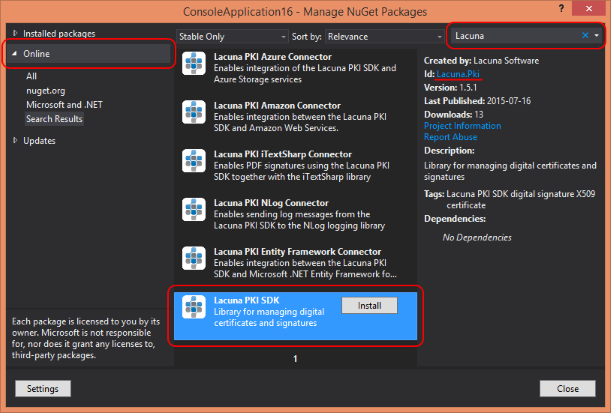This screenshot has width=611, height=413.
Task: Click the Version: 1.5.1 text
Action: tap(450, 88)
